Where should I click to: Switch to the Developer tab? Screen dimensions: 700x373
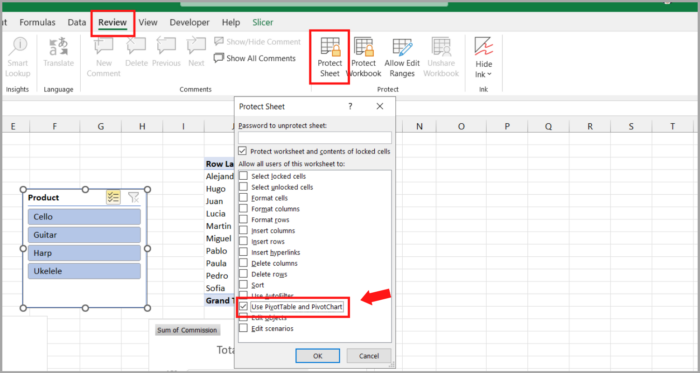tap(189, 22)
